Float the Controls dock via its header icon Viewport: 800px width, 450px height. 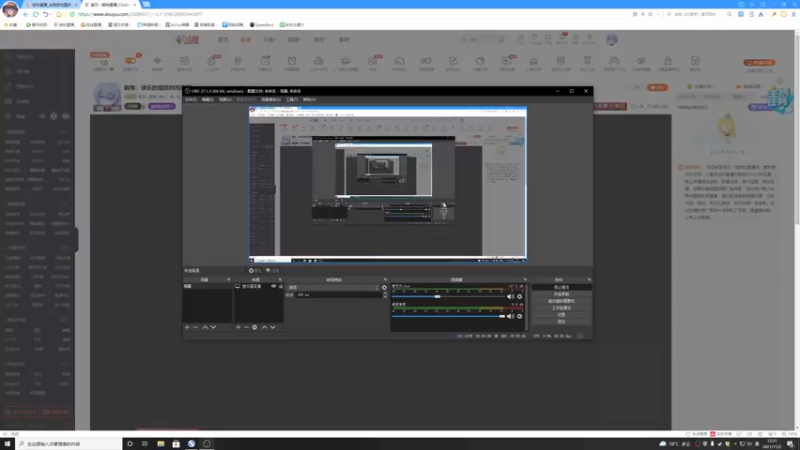point(589,280)
